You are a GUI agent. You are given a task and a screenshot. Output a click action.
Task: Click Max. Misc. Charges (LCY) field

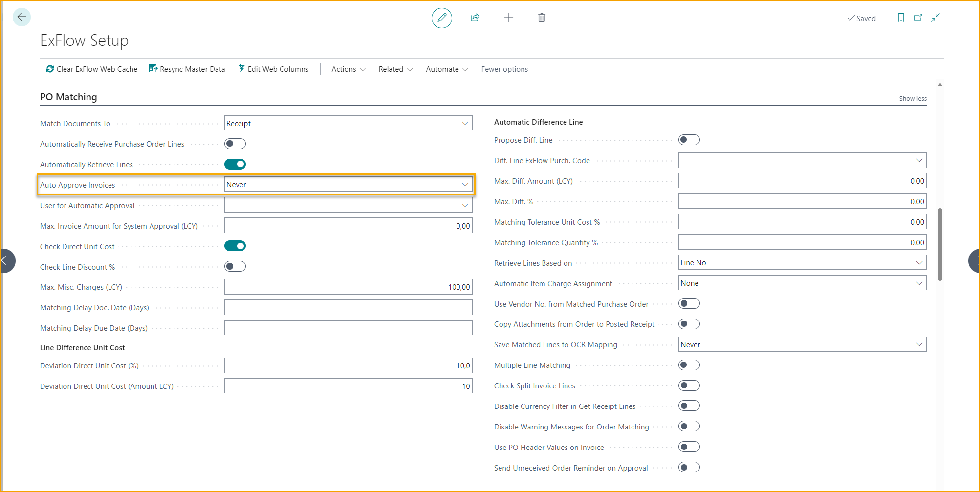click(x=348, y=287)
